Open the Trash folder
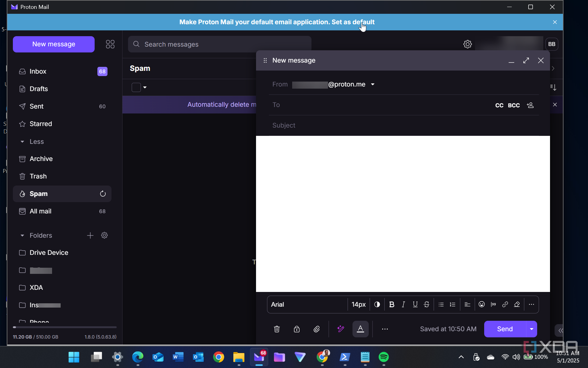 point(62,176)
